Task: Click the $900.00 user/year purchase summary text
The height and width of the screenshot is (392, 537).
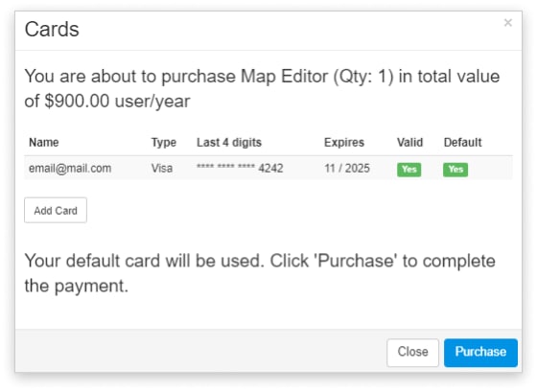Action: point(117,102)
